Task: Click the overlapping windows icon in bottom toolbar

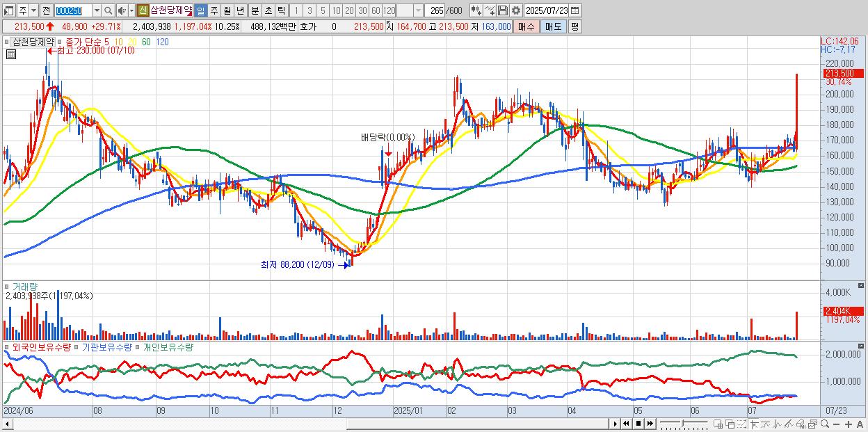Action: [x=730, y=424]
